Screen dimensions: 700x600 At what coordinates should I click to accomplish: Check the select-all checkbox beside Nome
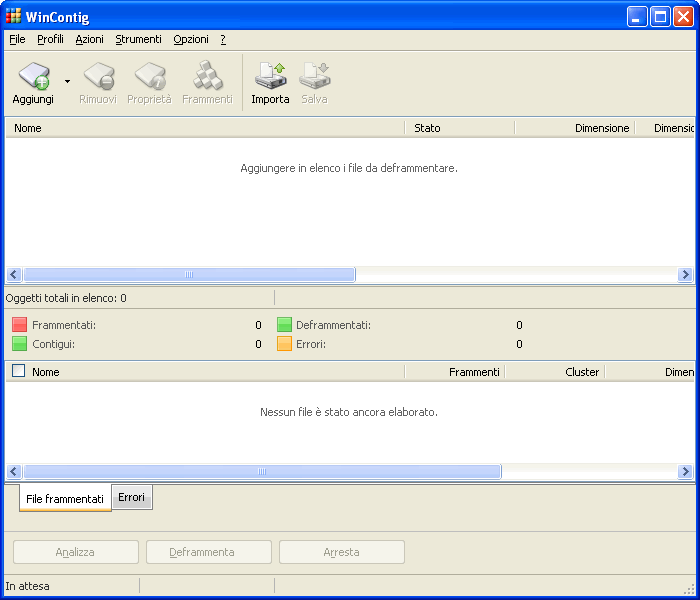pos(18,371)
